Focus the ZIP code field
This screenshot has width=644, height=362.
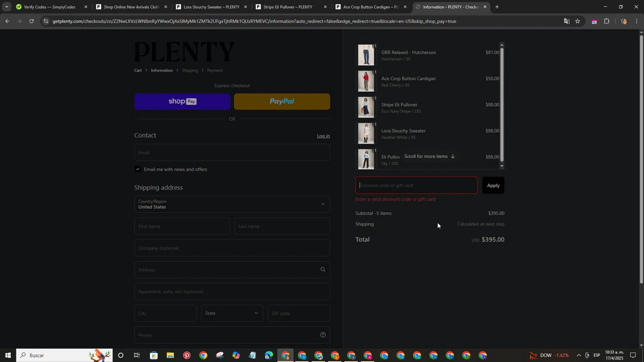299,313
